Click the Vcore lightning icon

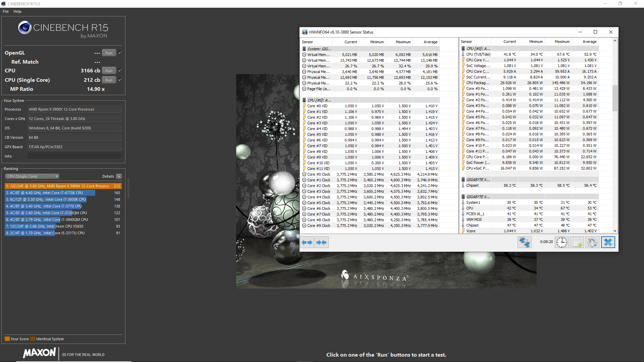pos(463,231)
